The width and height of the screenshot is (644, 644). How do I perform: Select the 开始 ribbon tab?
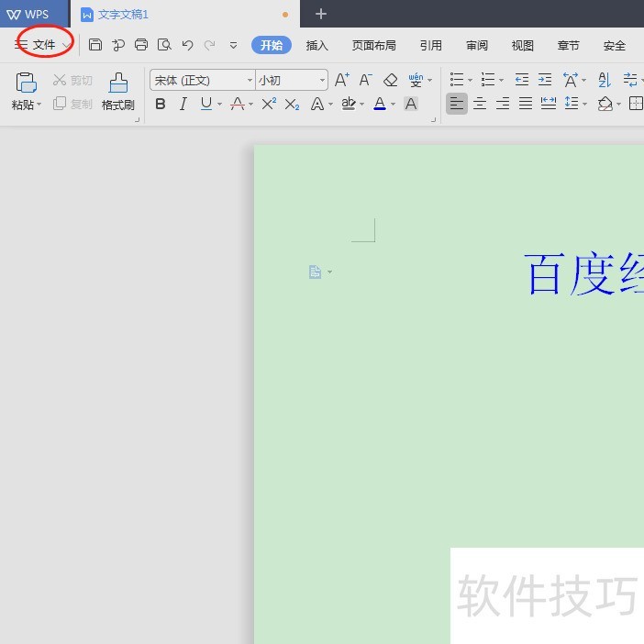point(272,45)
